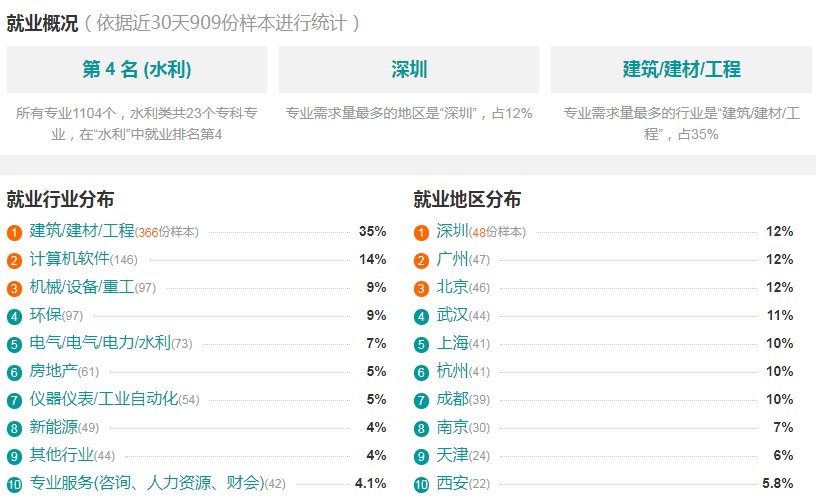Click the 所有专业1104个 ranking description

[137, 124]
